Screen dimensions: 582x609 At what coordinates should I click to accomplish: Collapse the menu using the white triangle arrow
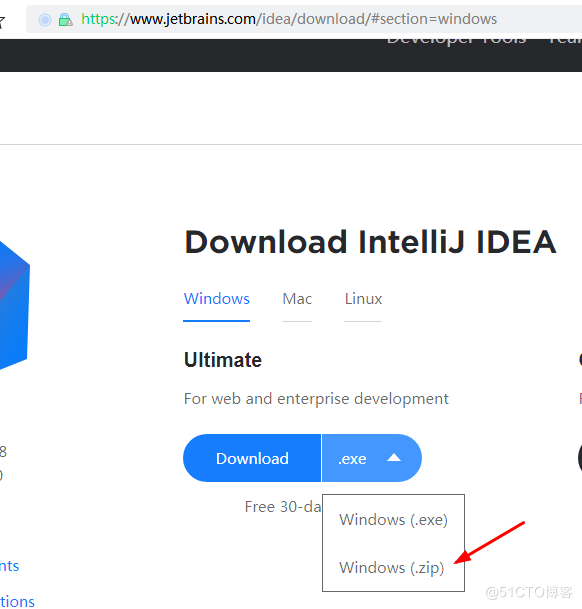[x=394, y=458]
